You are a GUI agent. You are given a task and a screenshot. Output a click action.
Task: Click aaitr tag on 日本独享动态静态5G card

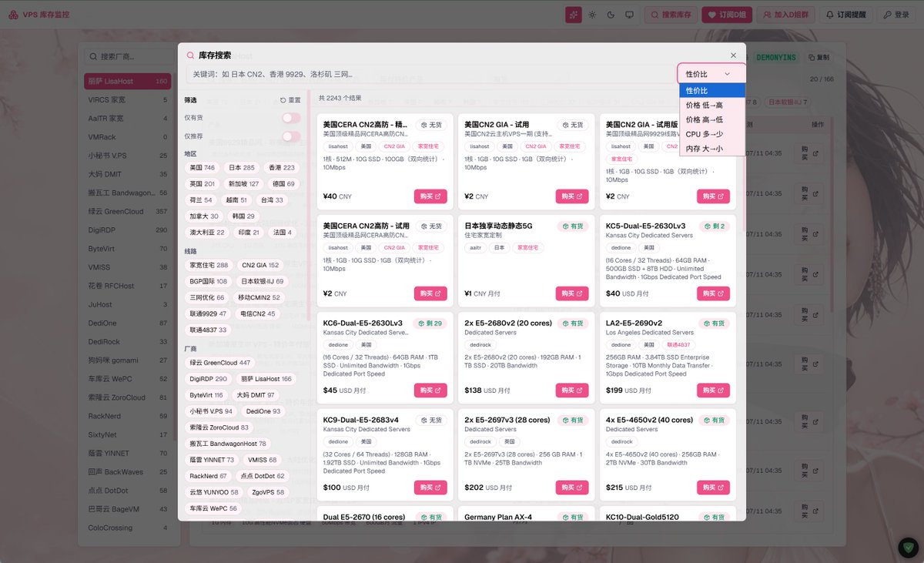[x=475, y=248]
